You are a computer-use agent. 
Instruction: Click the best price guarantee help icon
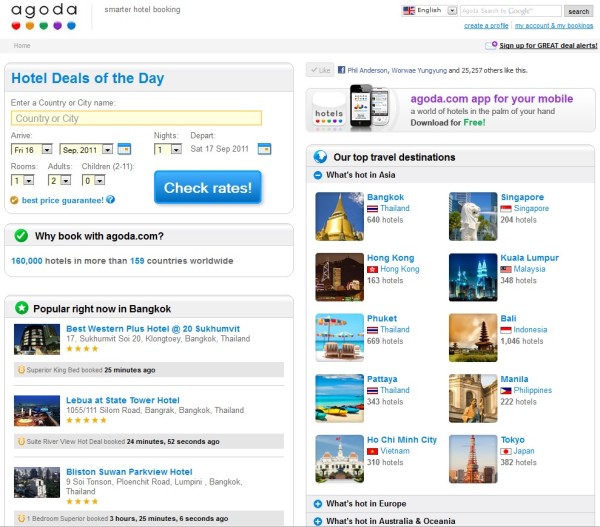coord(111,200)
